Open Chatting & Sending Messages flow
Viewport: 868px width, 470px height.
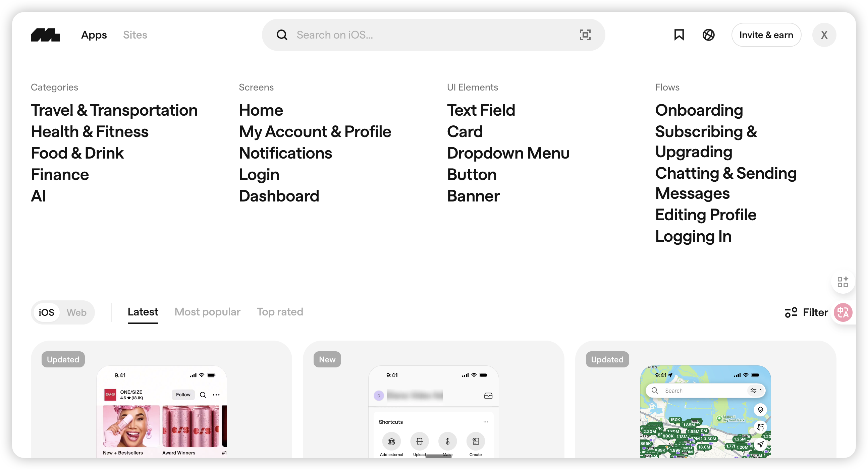coord(726,183)
